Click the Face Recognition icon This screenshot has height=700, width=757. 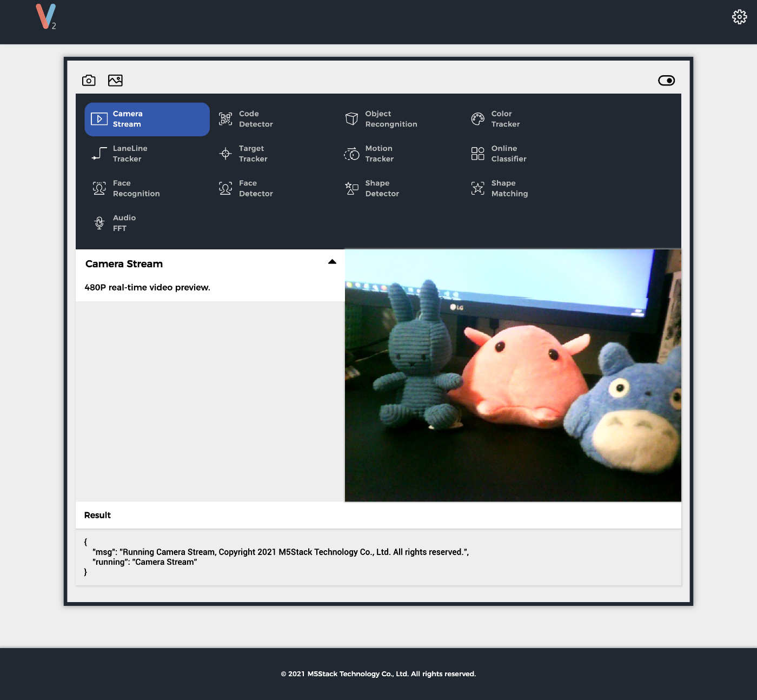pyautogui.click(x=99, y=188)
